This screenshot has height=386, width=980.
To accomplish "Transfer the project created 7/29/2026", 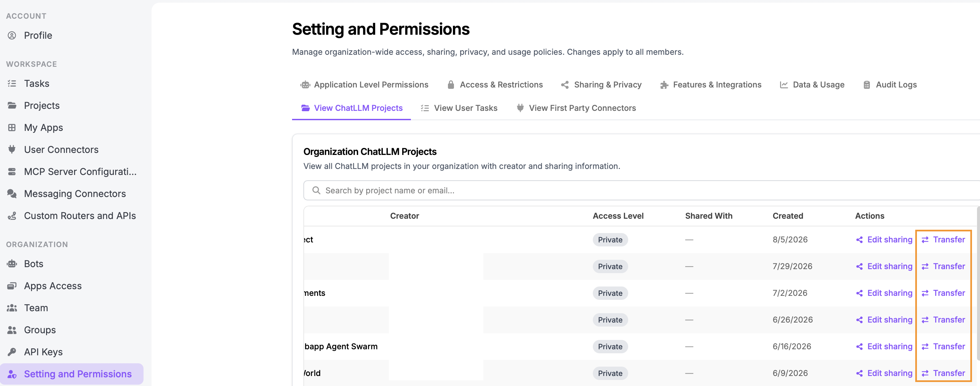I will pyautogui.click(x=943, y=266).
